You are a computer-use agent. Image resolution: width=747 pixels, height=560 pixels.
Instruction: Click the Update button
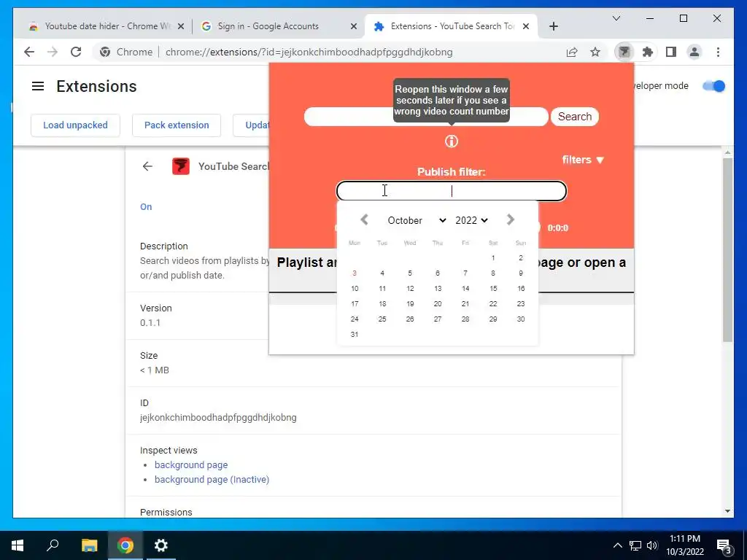tap(251, 125)
